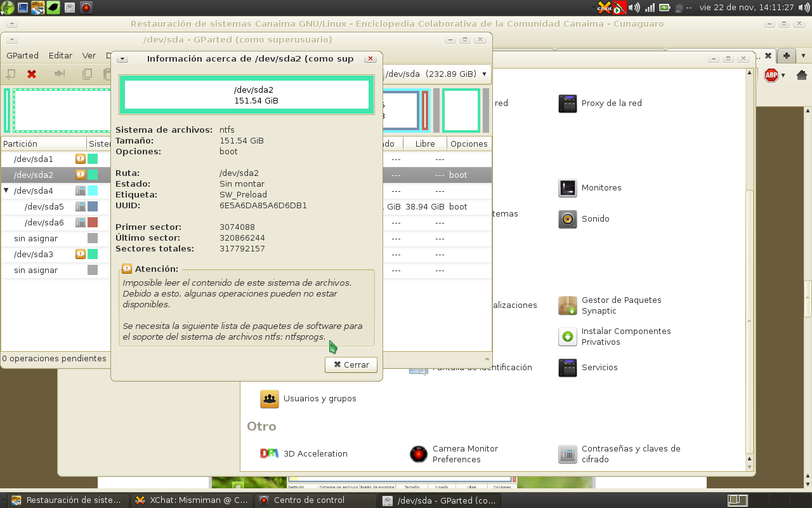Click the warning icon on /dev/sda1 row
The image size is (812, 508).
point(81,159)
